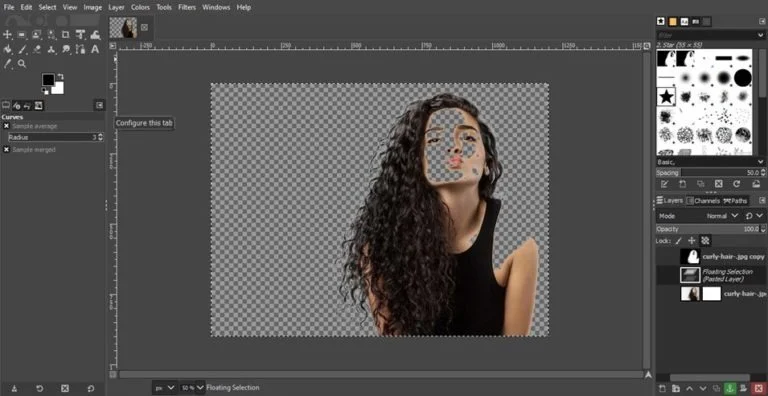The image size is (768, 396).
Task: Select the Bucket Fill tool
Action: coord(7,49)
